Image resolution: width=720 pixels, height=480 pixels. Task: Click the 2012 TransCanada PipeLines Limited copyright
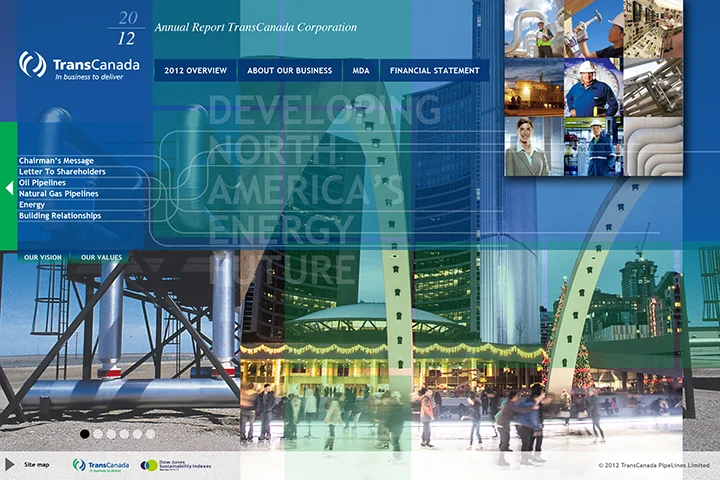pos(654,465)
